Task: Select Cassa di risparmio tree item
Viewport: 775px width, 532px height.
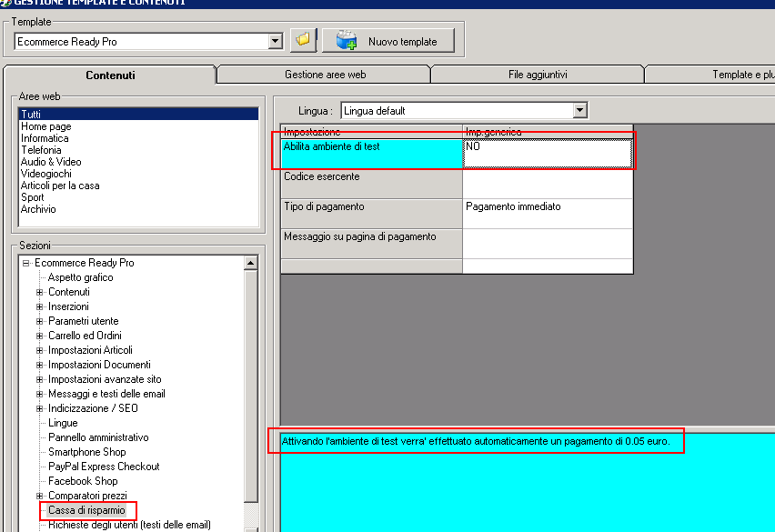Action: point(86,510)
